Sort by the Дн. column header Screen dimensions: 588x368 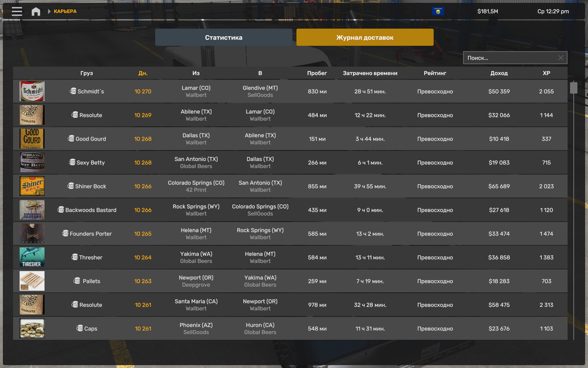pos(143,73)
